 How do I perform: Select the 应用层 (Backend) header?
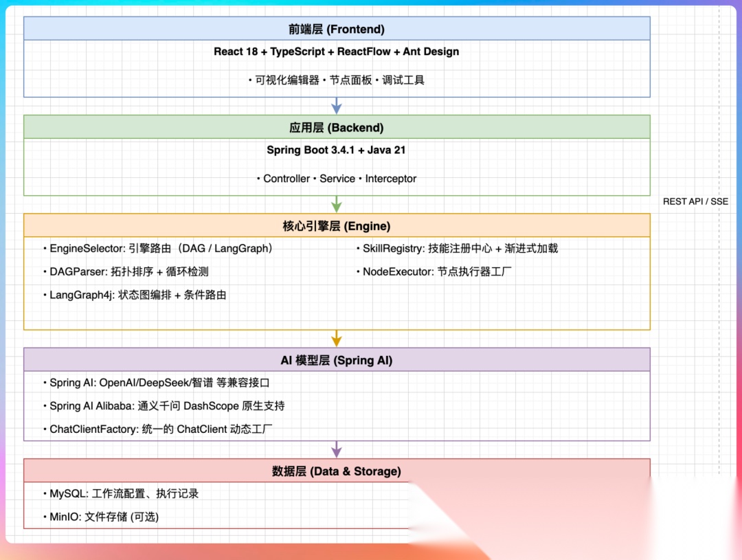337,127
